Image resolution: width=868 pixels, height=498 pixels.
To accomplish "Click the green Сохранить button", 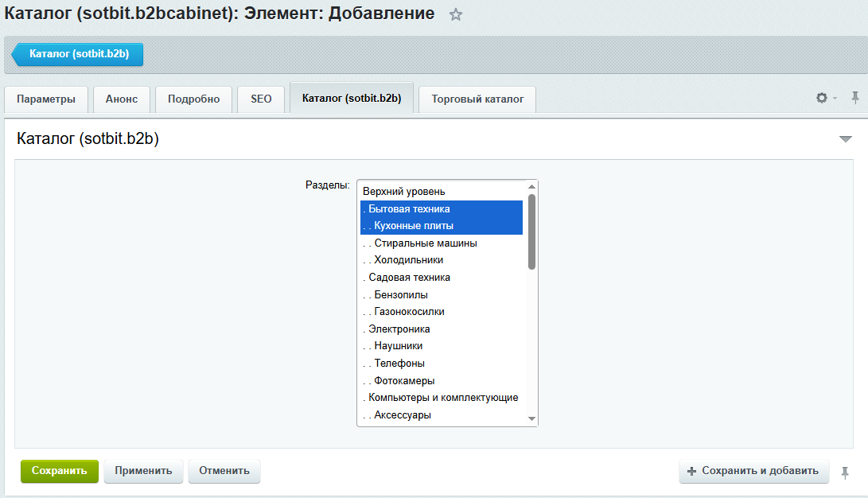I will click(59, 471).
